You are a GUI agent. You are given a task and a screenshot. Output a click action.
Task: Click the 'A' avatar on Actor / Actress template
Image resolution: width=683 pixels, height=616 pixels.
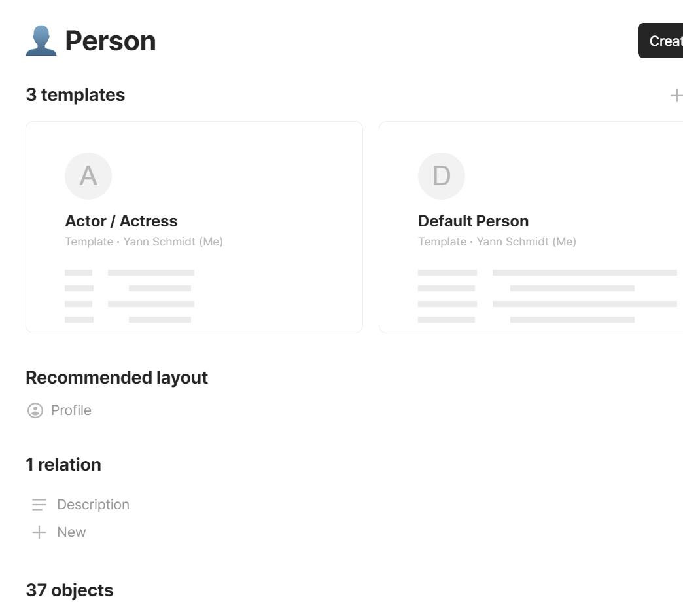point(88,175)
